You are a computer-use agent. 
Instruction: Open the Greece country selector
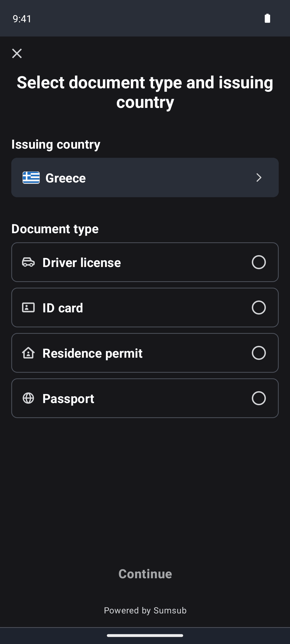click(145, 178)
